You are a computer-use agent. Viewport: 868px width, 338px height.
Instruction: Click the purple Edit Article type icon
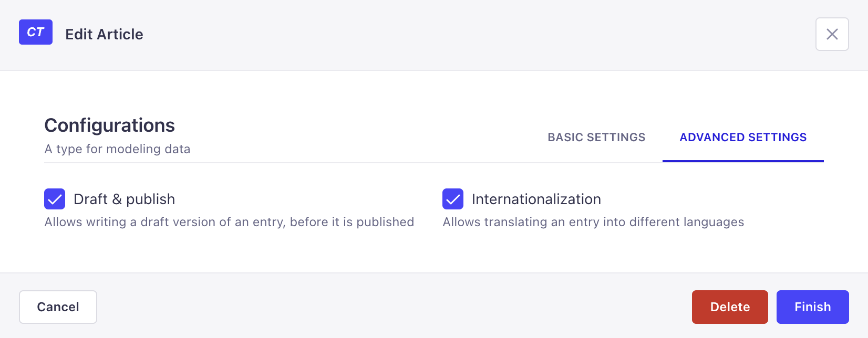[35, 32]
